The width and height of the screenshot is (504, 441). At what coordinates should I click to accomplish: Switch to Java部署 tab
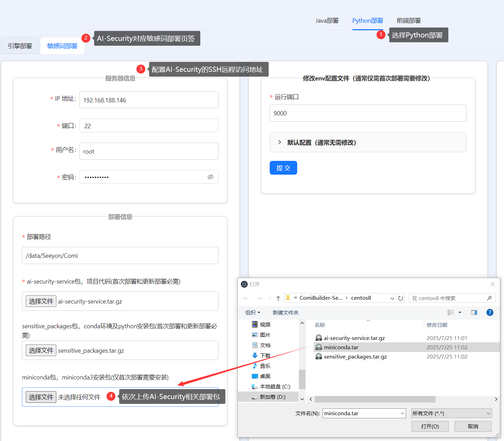coord(327,21)
